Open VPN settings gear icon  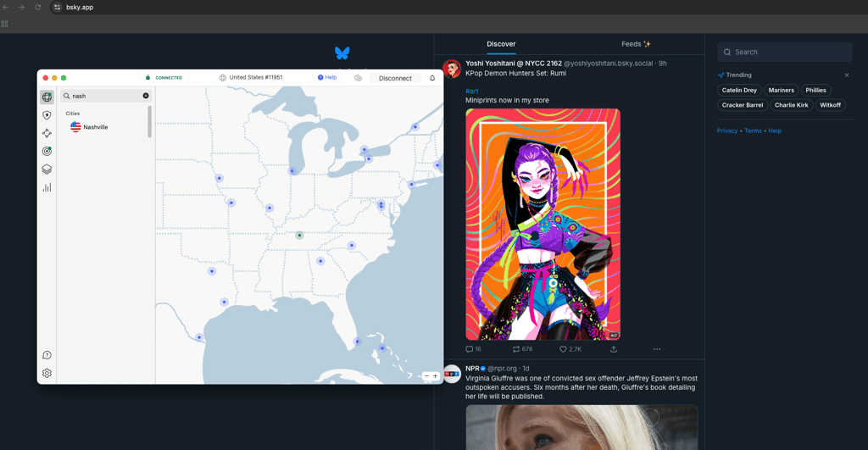[47, 373]
